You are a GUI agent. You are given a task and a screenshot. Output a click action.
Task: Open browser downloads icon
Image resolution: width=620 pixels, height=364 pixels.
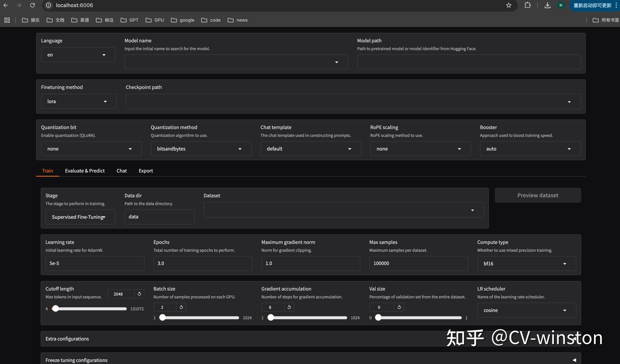click(547, 5)
